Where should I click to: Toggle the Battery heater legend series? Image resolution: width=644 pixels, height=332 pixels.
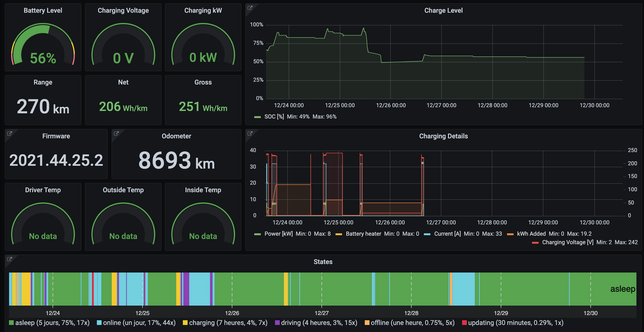point(363,234)
